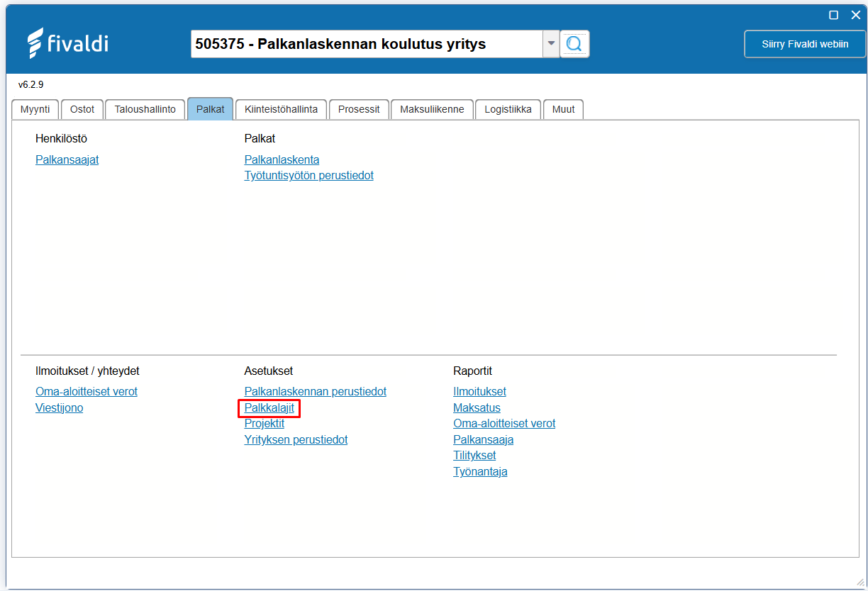Click the Fivaldi logo
868x591 pixels.
click(67, 43)
